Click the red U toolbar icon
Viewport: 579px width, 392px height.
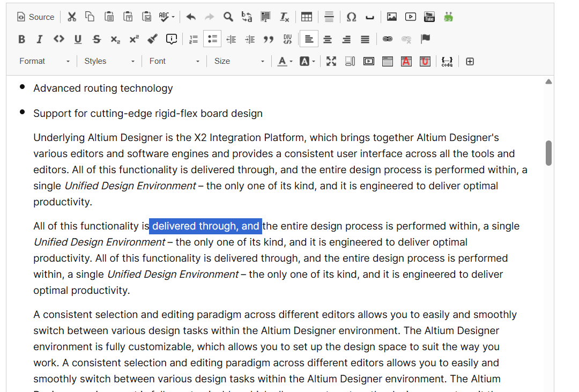pyautogui.click(x=425, y=61)
